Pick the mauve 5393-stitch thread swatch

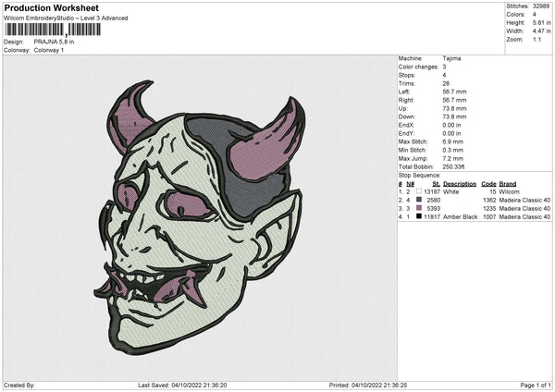pos(419,208)
